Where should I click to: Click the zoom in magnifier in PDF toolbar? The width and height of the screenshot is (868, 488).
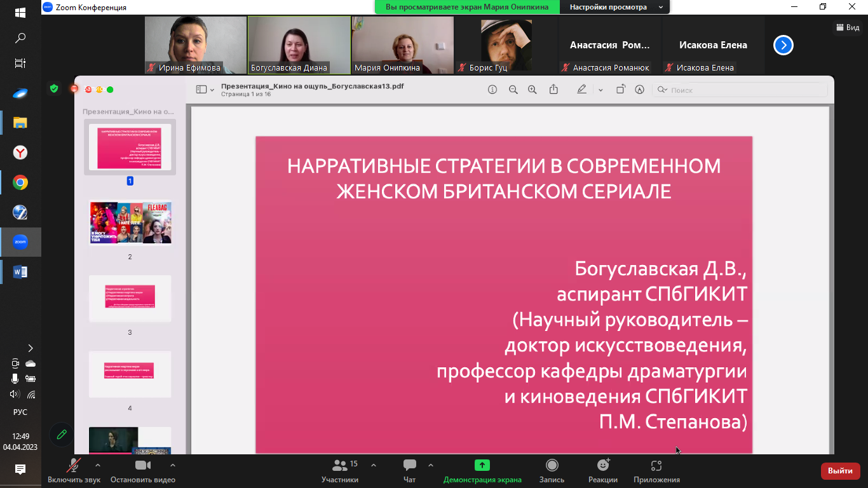point(532,90)
